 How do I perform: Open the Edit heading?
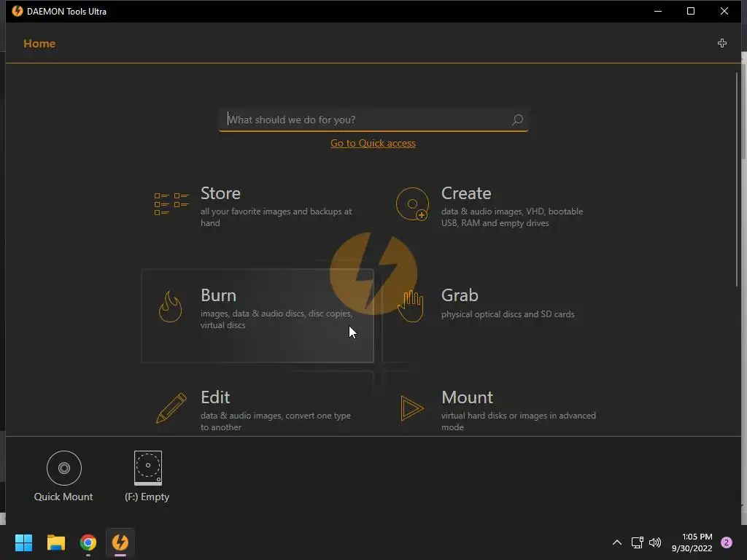(x=215, y=397)
